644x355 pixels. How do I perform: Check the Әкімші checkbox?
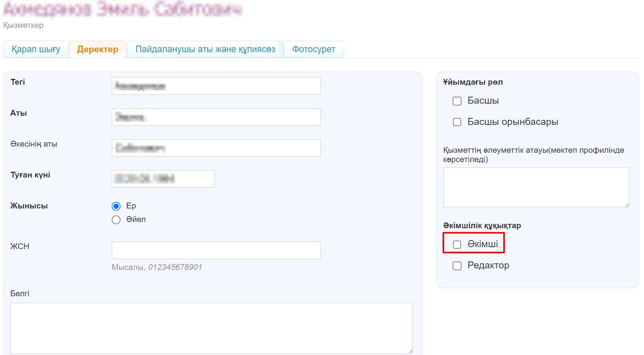tap(457, 244)
